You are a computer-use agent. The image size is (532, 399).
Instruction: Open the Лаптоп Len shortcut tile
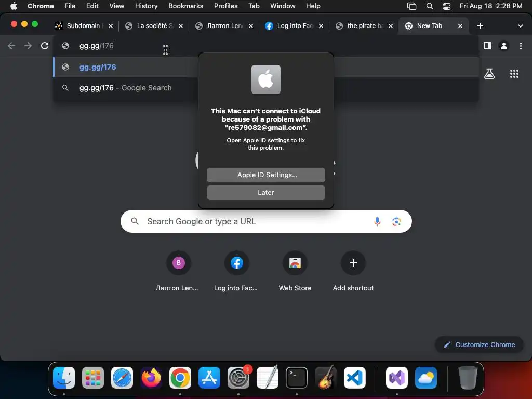point(177,272)
